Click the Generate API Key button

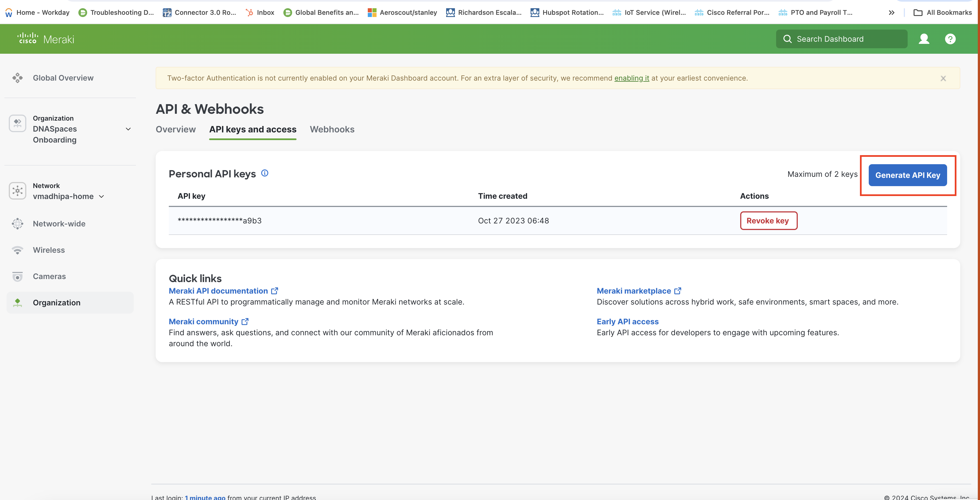(x=907, y=175)
